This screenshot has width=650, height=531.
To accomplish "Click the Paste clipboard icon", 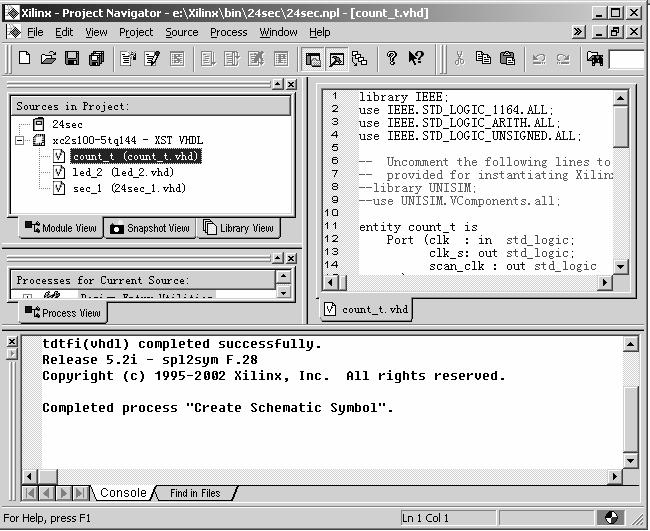I will tap(507, 58).
